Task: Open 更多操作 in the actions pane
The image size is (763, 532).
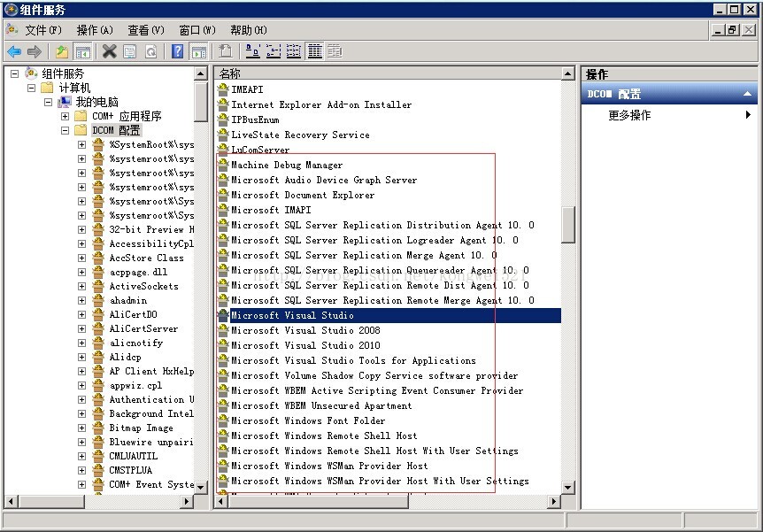Action: [629, 115]
